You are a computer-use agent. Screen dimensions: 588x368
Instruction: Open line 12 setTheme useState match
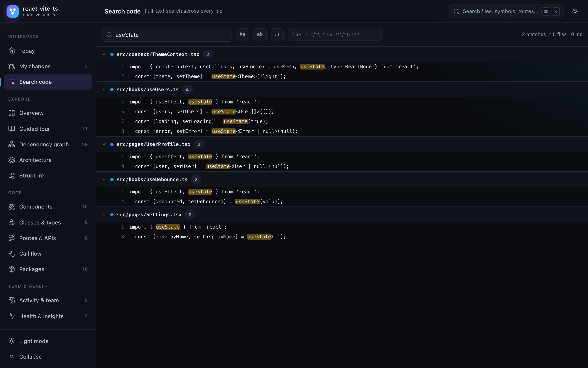coord(342,76)
